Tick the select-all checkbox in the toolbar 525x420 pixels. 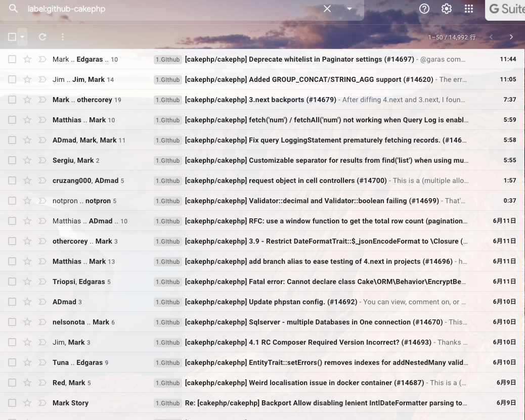coord(12,37)
